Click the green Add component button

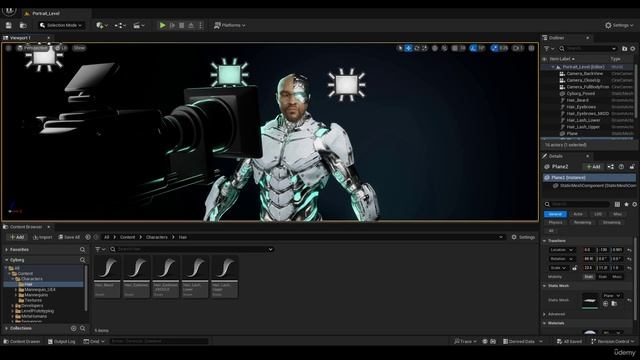(x=593, y=167)
